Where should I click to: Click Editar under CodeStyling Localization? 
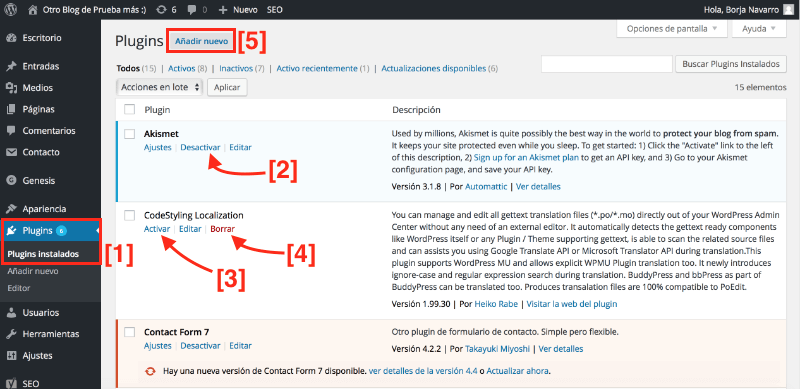click(190, 229)
